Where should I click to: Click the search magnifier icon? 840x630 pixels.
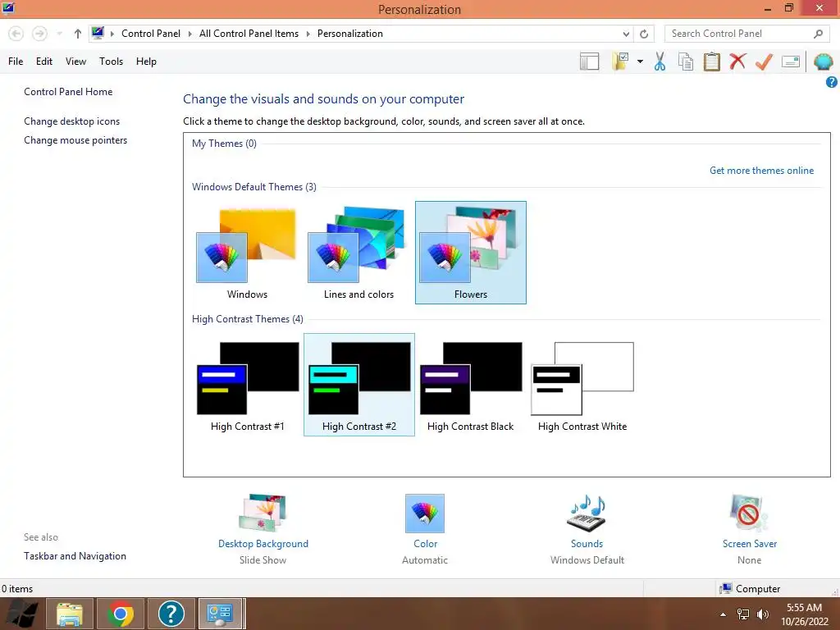[x=818, y=34]
